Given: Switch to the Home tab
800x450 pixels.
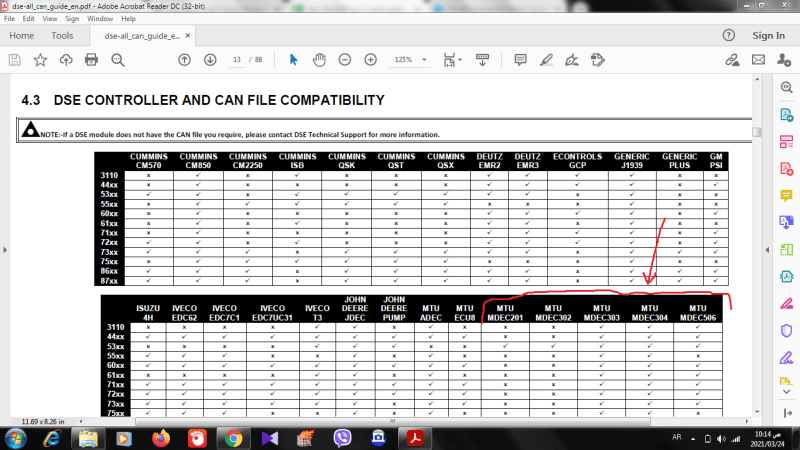Looking at the screenshot, I should (21, 35).
